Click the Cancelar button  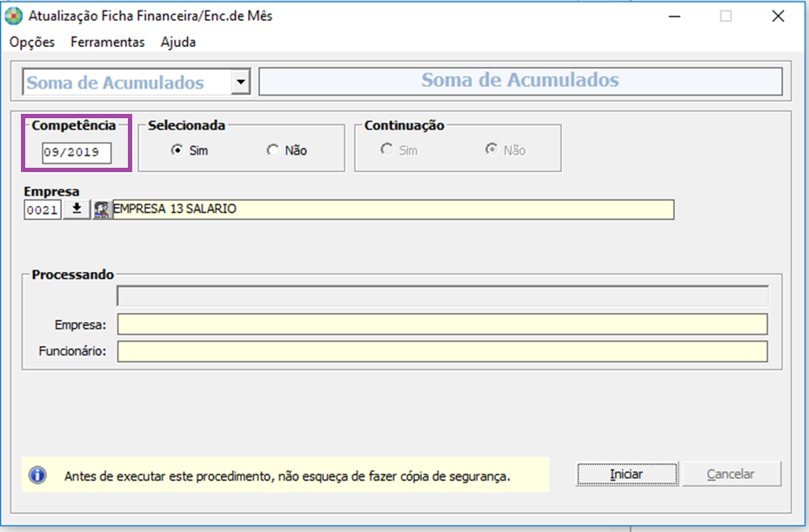[x=731, y=474]
